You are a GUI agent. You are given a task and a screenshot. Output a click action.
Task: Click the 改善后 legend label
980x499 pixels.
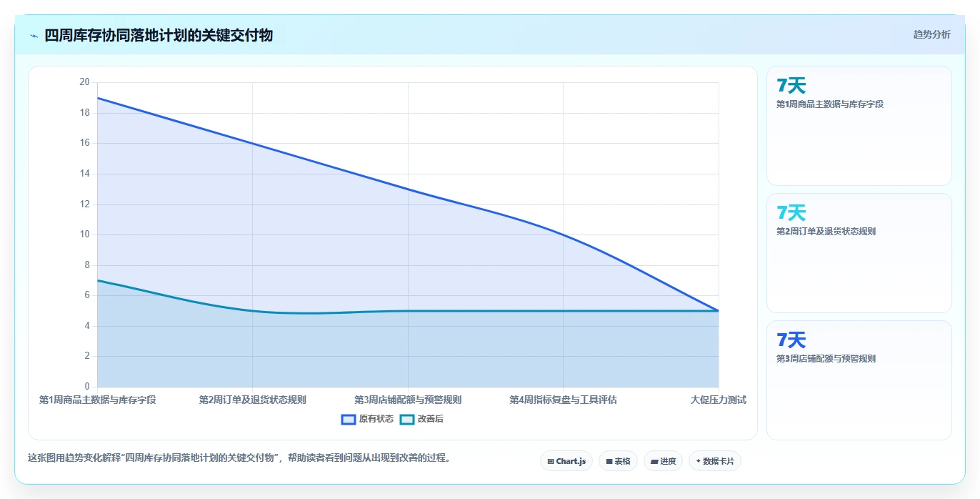coord(431,419)
